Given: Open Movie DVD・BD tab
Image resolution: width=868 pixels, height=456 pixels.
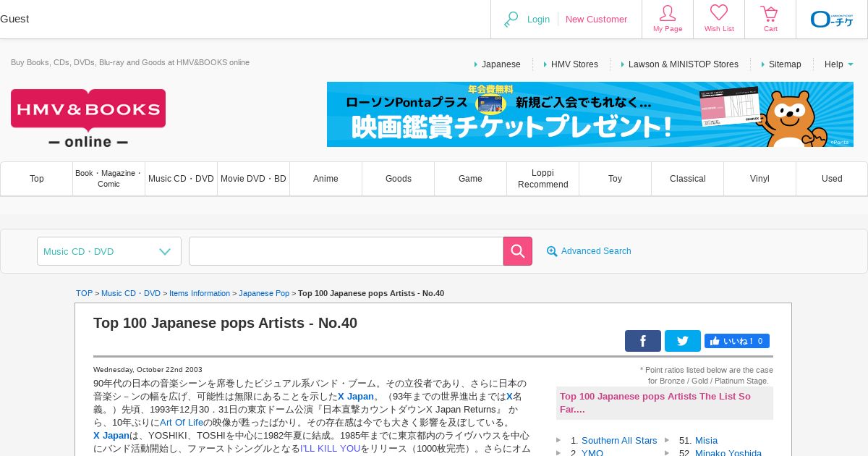Looking at the screenshot, I should (x=254, y=179).
